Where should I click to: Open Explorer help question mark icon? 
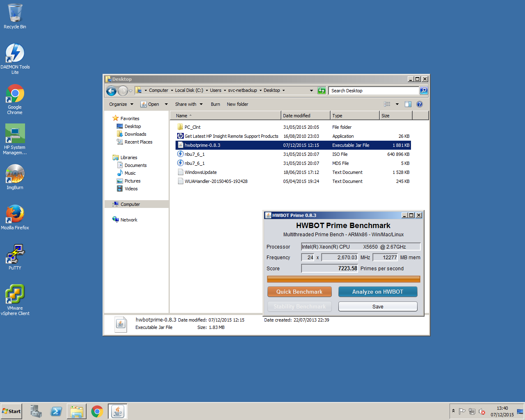tap(420, 104)
